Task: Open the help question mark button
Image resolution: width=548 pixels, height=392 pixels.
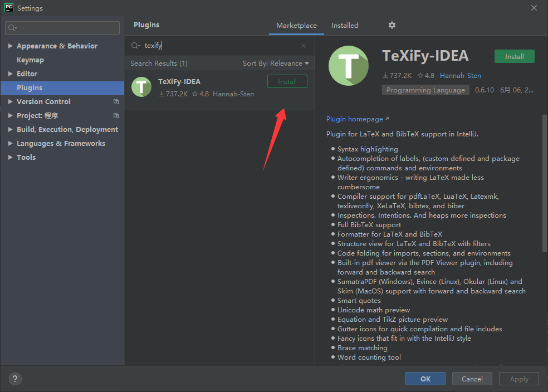Action: coord(15,379)
